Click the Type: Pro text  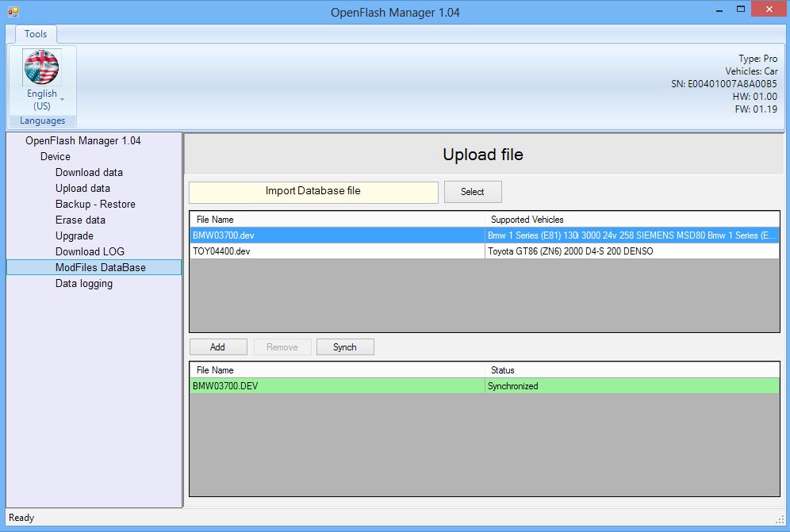[x=757, y=59]
